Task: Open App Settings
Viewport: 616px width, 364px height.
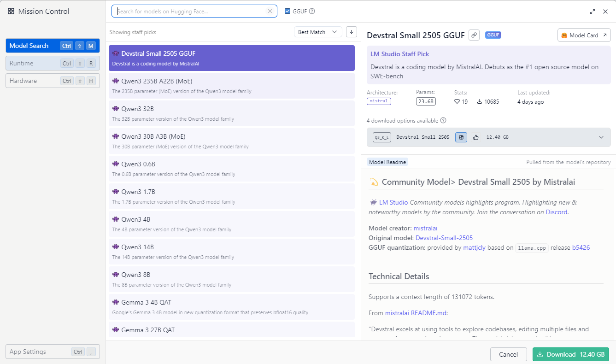Action: click(x=53, y=352)
